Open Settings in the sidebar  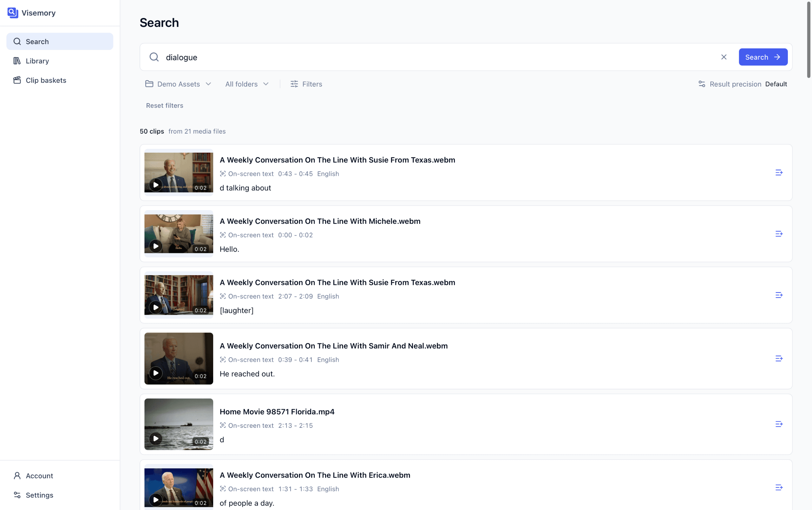tap(60, 495)
